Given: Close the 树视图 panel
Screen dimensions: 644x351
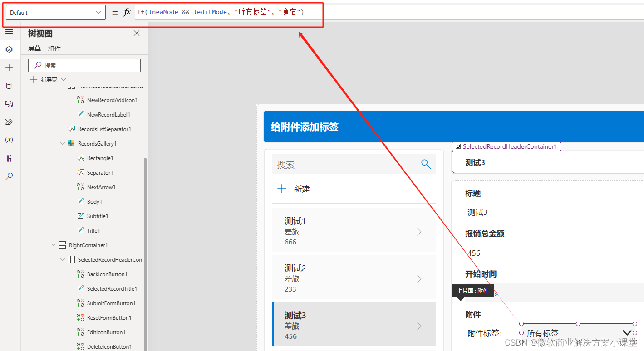Looking at the screenshot, I should pos(137,33).
